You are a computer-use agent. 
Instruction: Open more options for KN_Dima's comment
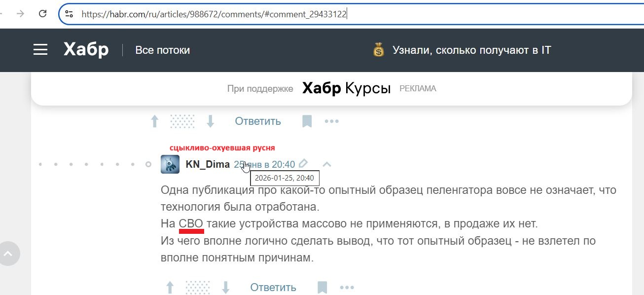[347, 287]
